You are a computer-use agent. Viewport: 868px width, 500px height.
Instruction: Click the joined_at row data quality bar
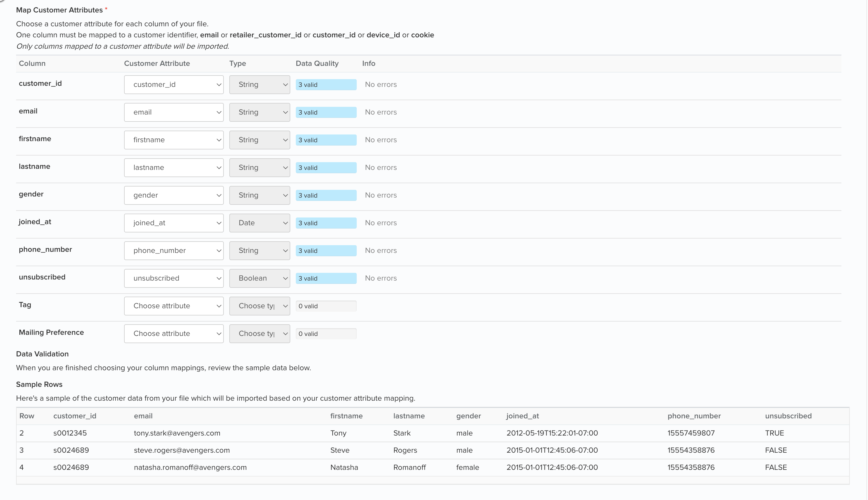326,223
